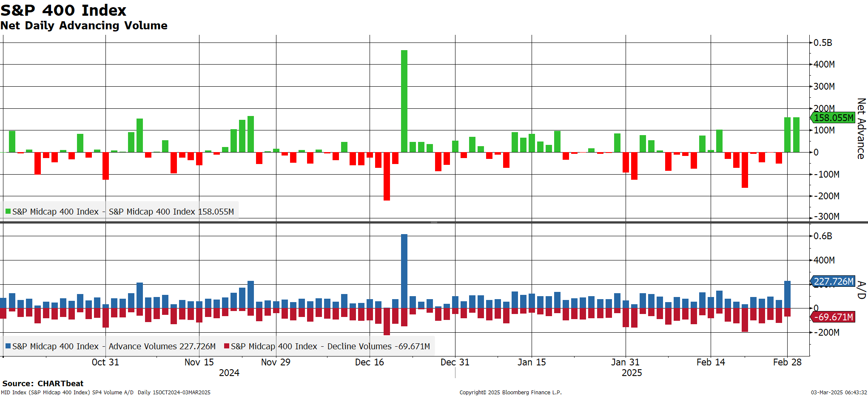Viewport: 868px width, 396px height.
Task: Select the green 158.055M value flag
Action: click(x=833, y=118)
